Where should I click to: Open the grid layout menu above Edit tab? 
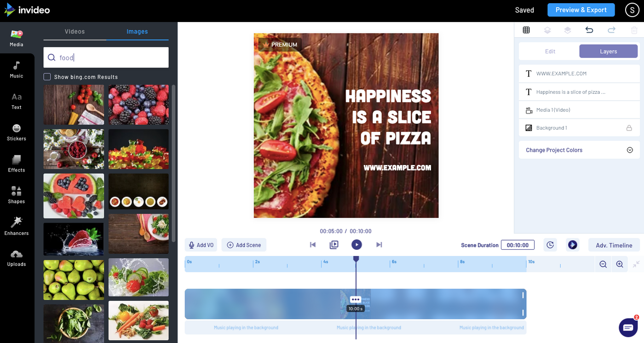point(526,29)
